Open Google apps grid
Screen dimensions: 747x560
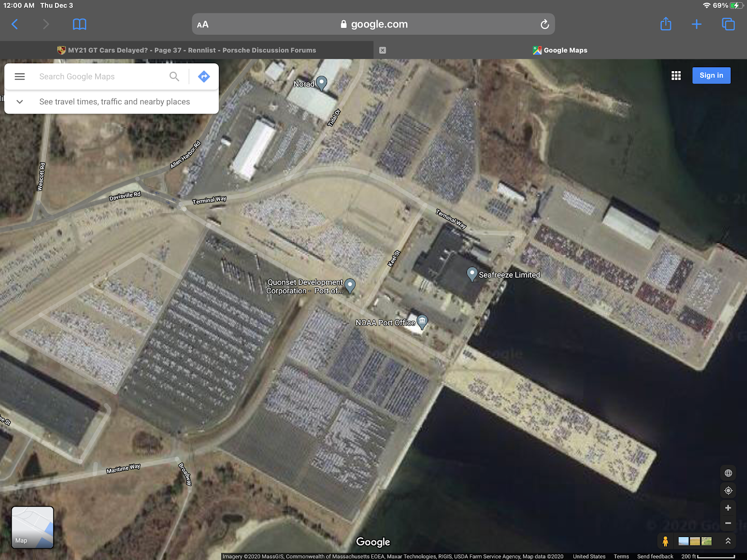pyautogui.click(x=676, y=76)
